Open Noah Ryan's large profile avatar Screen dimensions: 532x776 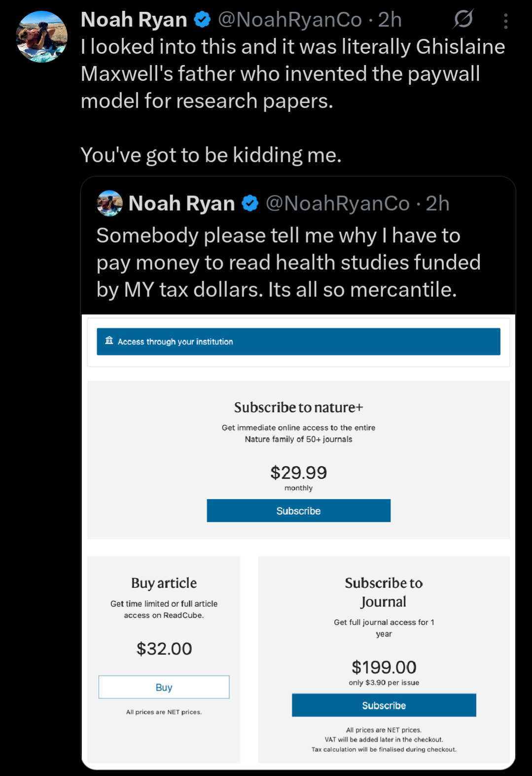click(42, 37)
